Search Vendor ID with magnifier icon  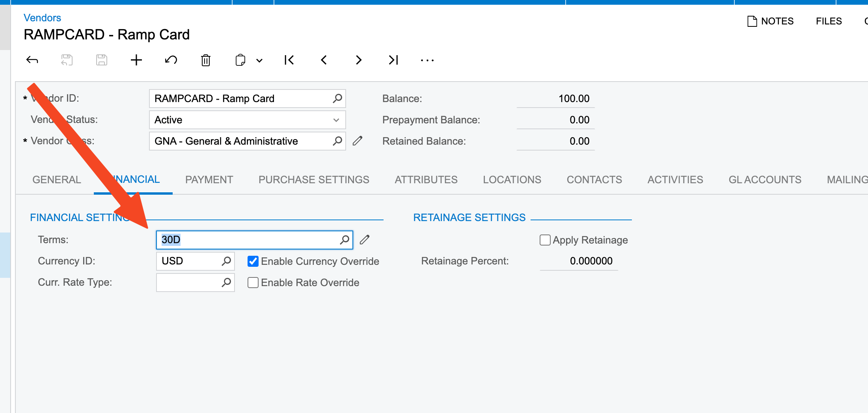pos(337,98)
